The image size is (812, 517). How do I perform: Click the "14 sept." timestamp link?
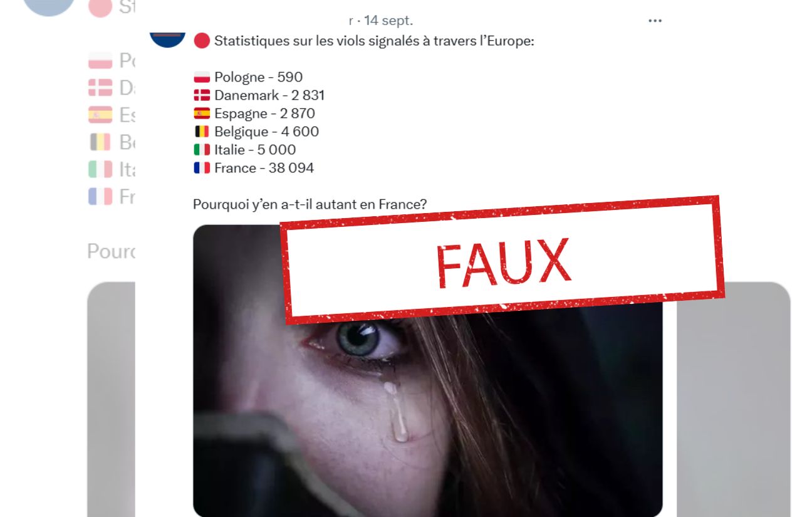click(x=388, y=21)
